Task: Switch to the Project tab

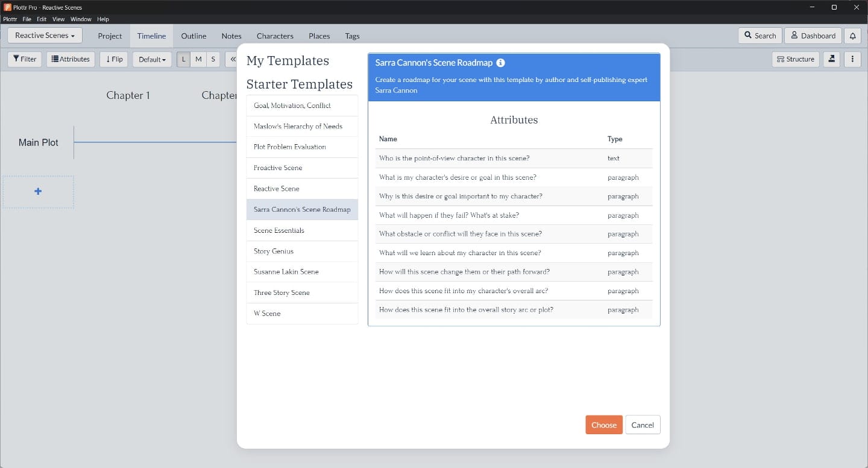Action: click(x=110, y=36)
